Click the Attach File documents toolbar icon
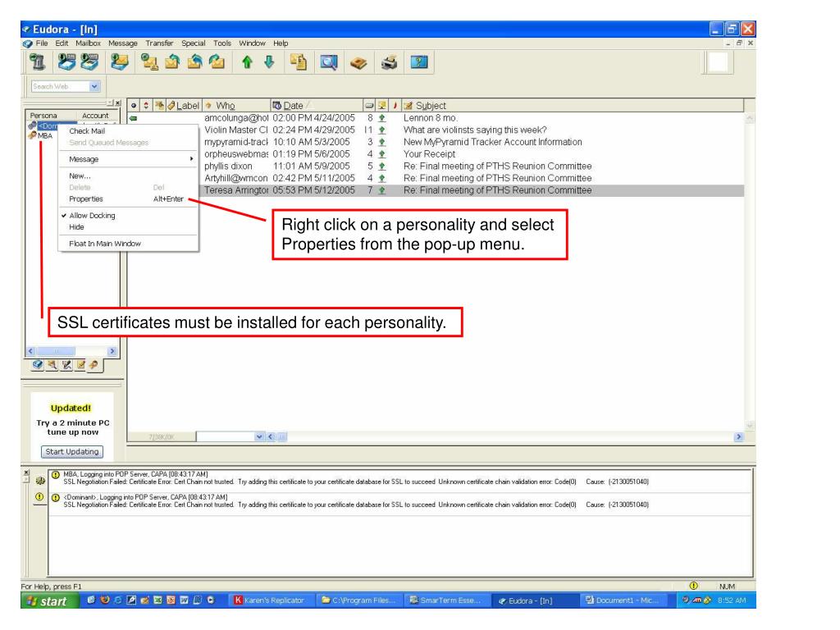This screenshot has width=840, height=630. 299,62
